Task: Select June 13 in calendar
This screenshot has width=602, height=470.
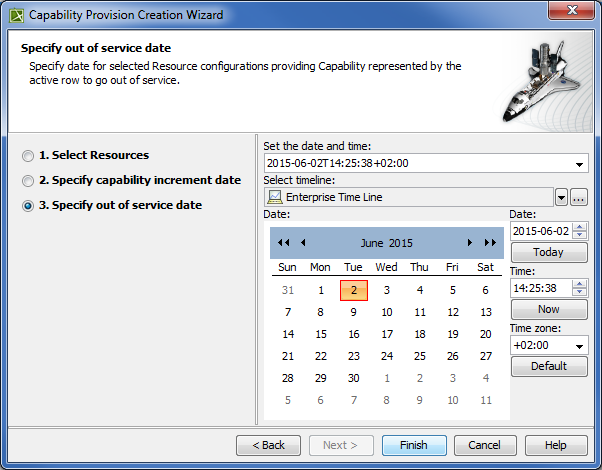Action: point(486,312)
